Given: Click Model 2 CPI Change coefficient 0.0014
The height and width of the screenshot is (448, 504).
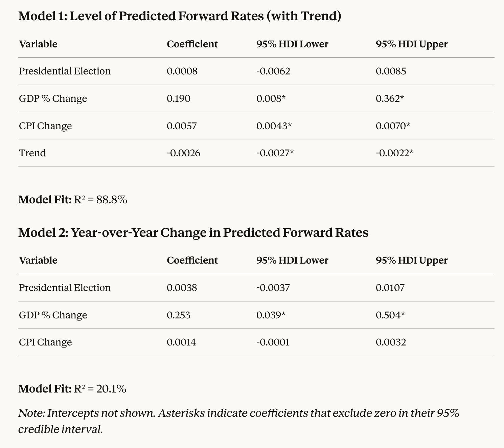Looking at the screenshot, I should click(181, 342).
